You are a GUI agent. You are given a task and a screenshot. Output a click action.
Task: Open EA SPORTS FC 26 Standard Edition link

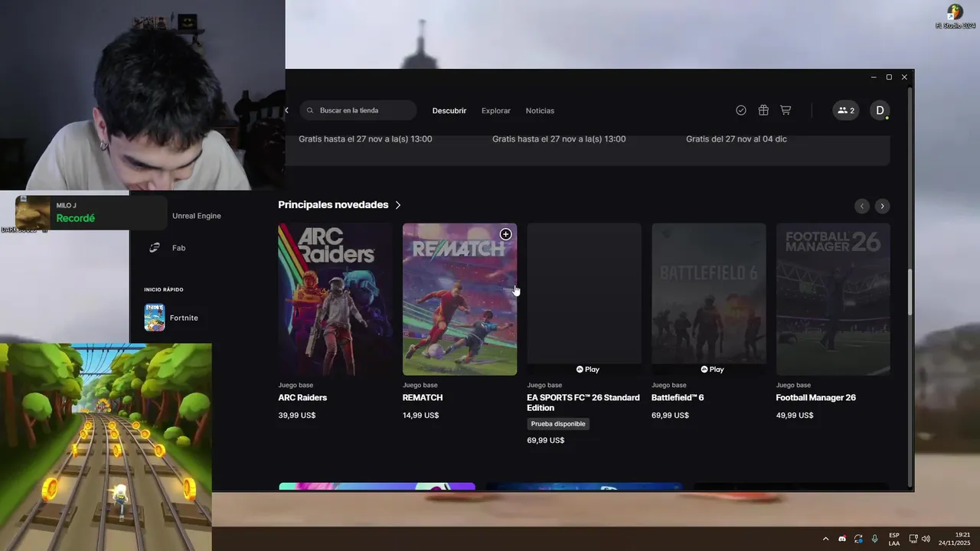point(583,403)
